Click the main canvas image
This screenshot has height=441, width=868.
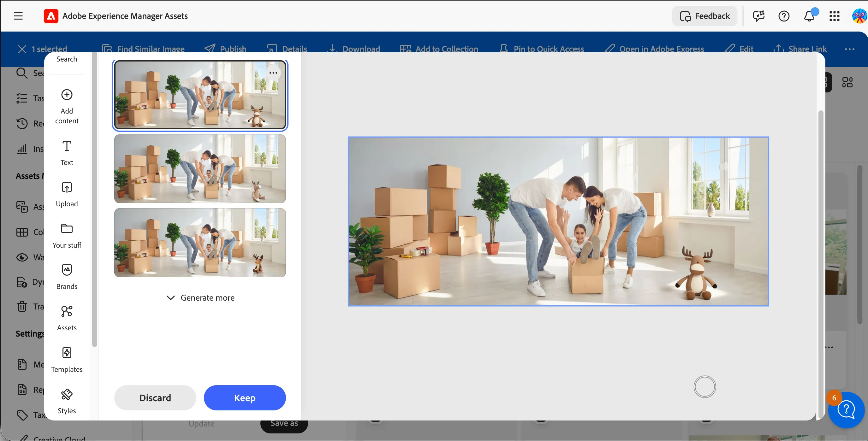click(x=558, y=221)
